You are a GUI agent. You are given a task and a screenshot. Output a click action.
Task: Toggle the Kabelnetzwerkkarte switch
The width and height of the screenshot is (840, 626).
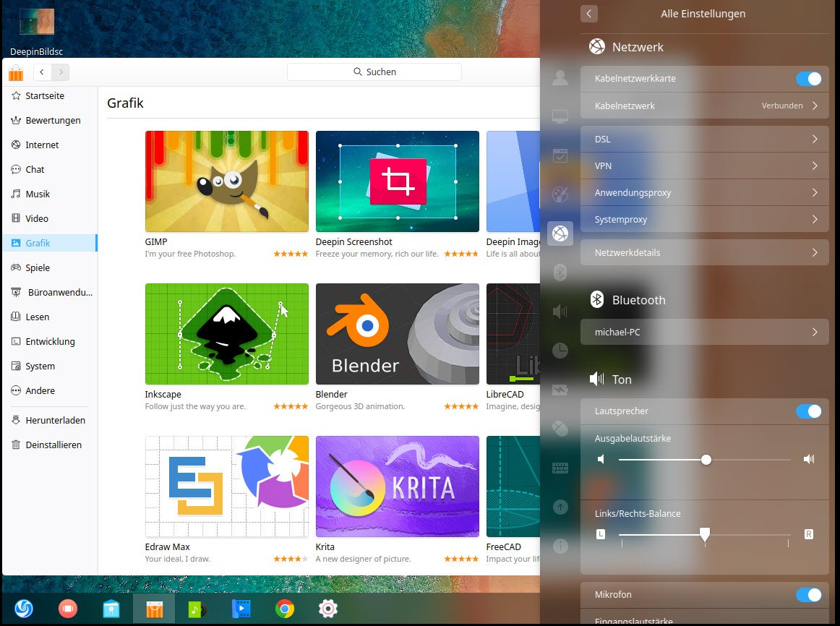point(808,79)
